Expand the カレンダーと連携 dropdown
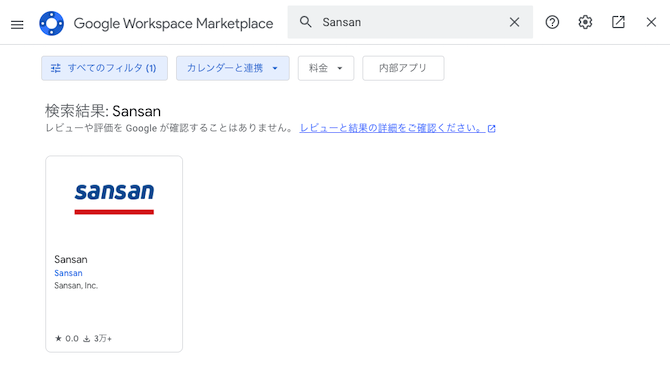Screen dimensions: 670x369 point(232,68)
